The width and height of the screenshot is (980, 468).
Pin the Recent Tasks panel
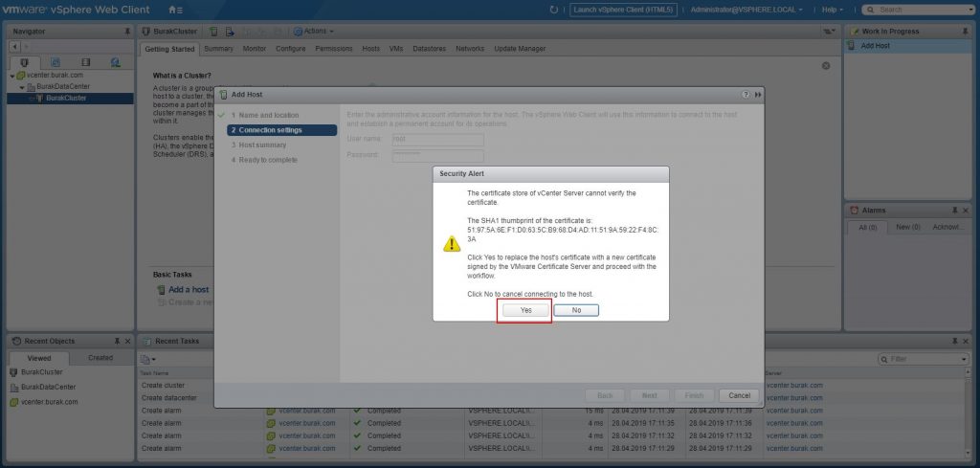point(955,341)
